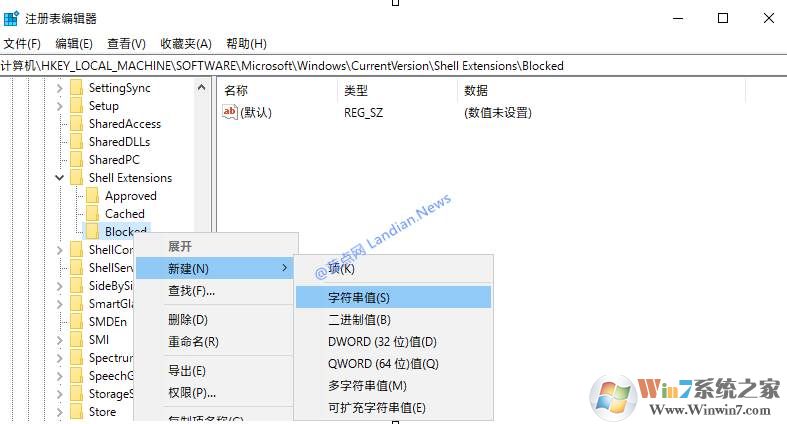Choose 二进制值(B) in the submenu
787x424 pixels.
394,320
